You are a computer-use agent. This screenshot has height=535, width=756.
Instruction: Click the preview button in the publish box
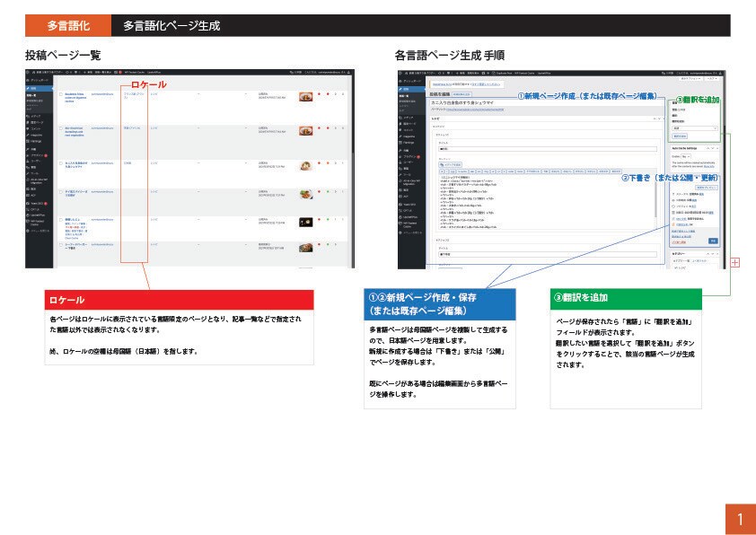(x=707, y=188)
